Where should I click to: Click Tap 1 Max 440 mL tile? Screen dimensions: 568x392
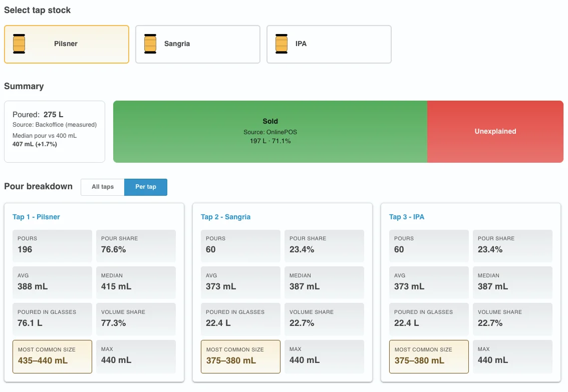[x=136, y=356]
